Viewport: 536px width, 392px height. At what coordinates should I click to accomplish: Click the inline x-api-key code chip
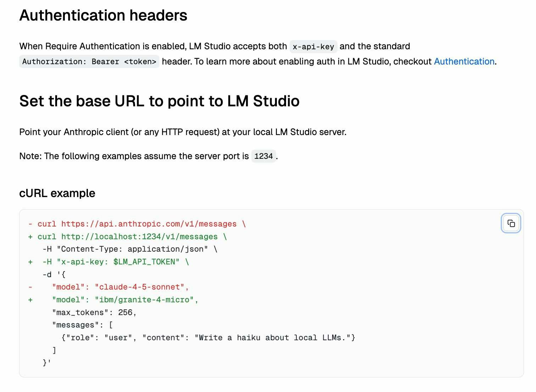click(x=313, y=46)
